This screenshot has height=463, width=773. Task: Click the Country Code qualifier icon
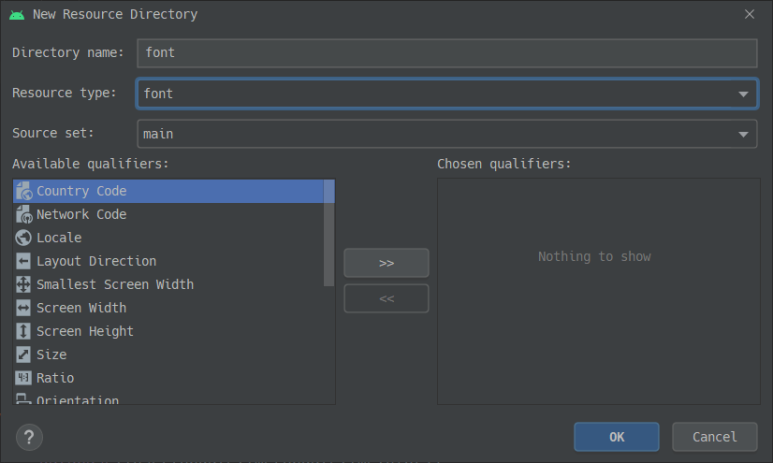[x=24, y=191]
